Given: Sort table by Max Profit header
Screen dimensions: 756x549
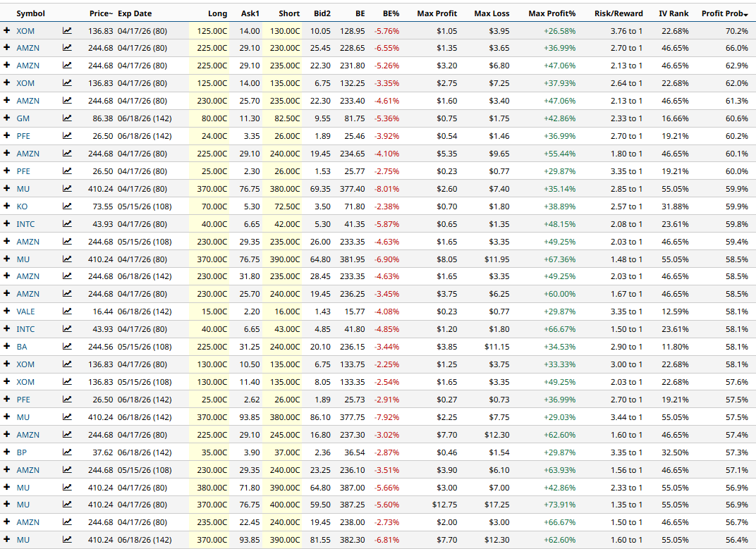Looking at the screenshot, I should [437, 13].
